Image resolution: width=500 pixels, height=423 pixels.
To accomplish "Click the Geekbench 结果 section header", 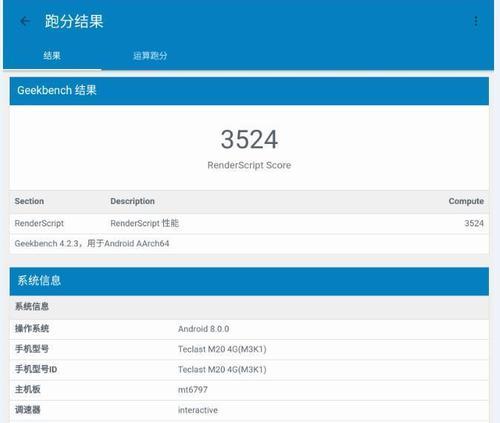I will point(249,91).
